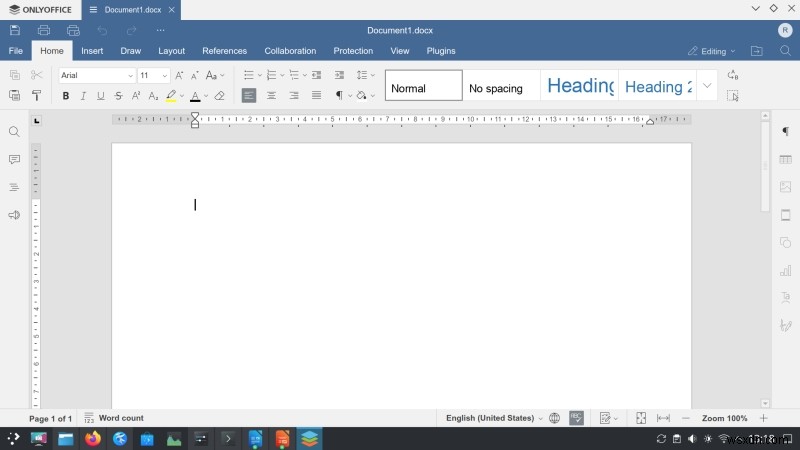The height and width of the screenshot is (450, 800).
Task: Print the file using the printer icon
Action: point(44,30)
